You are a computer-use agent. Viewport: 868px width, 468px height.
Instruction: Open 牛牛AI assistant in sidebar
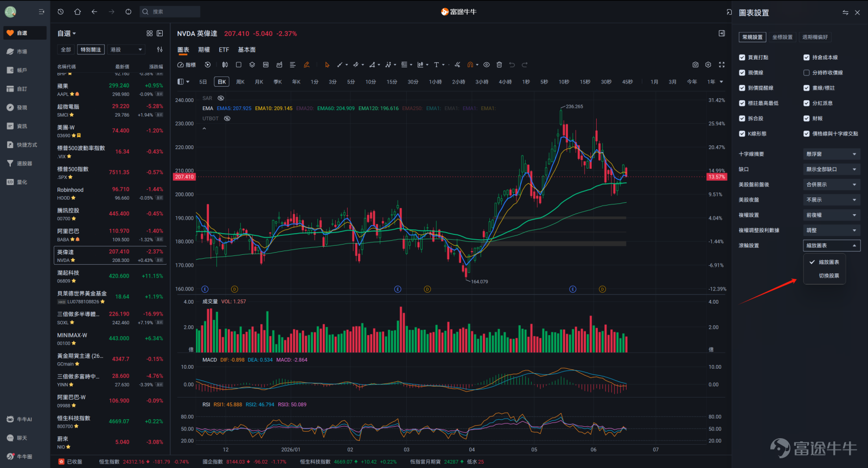[20, 419]
